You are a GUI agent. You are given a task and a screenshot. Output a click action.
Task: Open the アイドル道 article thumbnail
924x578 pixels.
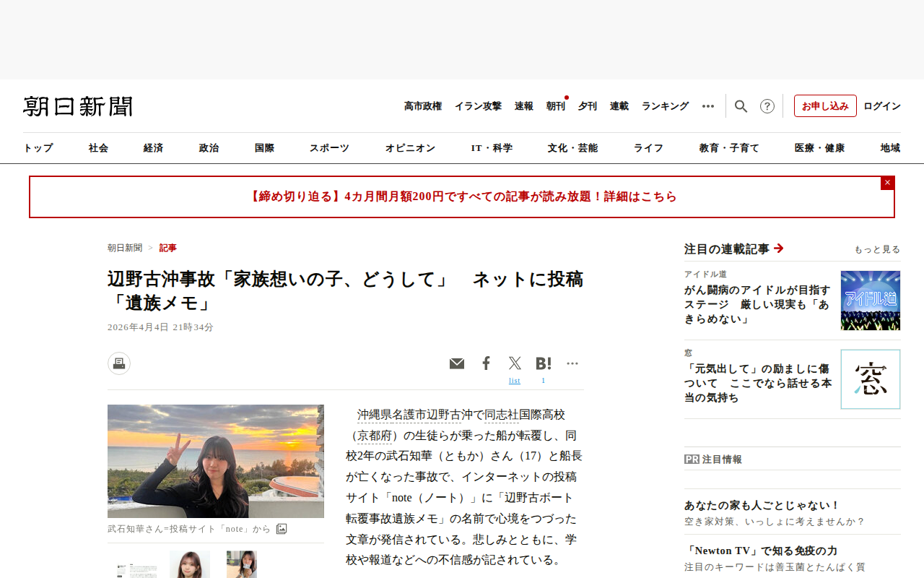tap(871, 301)
